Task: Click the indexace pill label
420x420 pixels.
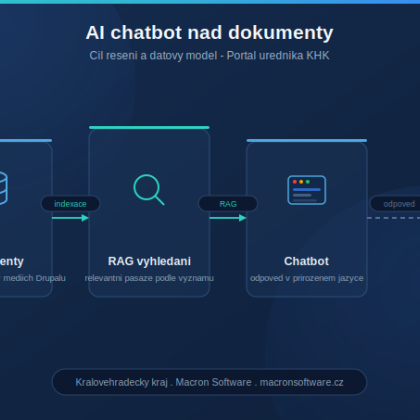Action: click(x=70, y=204)
